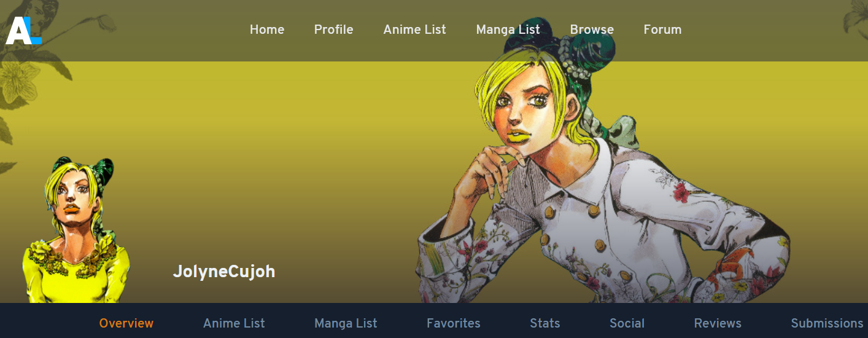Screen dimensions: 868x338
Task: Click the AniList AL logo icon
Action: [x=23, y=30]
